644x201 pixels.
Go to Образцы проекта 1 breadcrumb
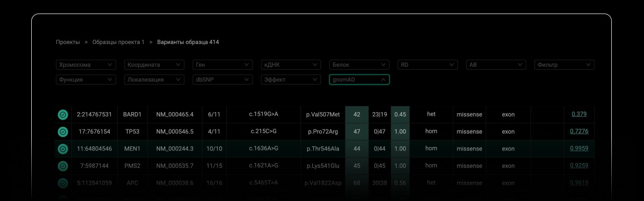119,42
